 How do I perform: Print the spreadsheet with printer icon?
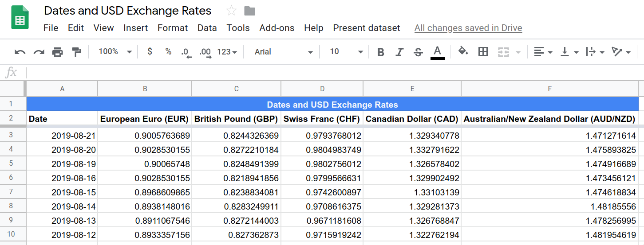(58, 52)
